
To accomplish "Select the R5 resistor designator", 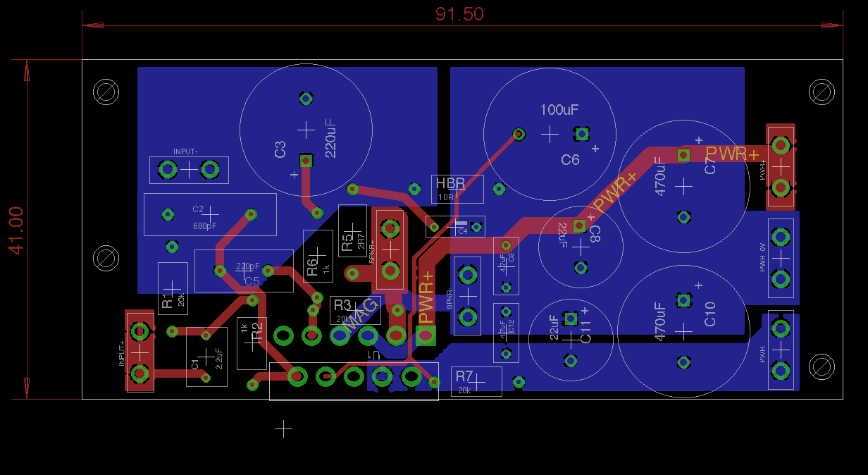I will [347, 242].
